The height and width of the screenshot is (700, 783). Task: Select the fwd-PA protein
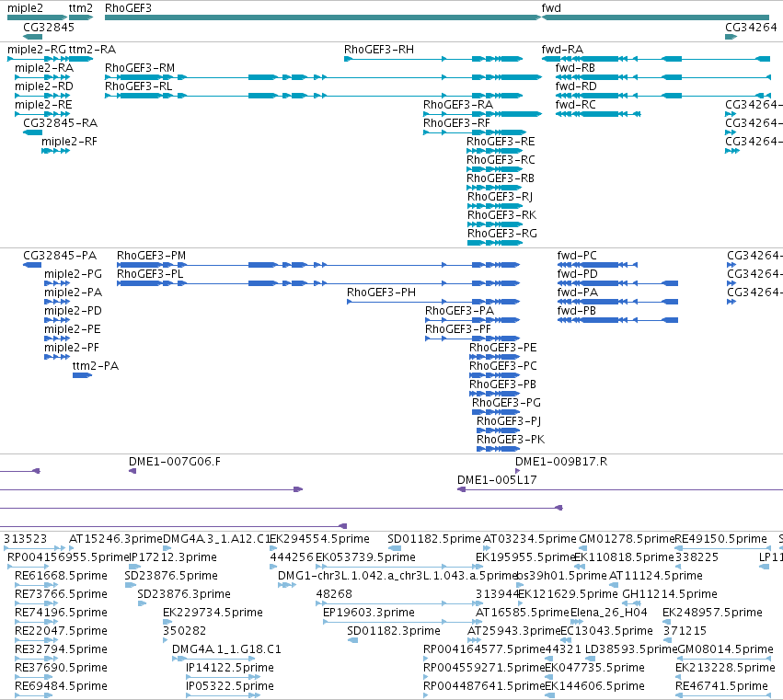[x=617, y=302]
